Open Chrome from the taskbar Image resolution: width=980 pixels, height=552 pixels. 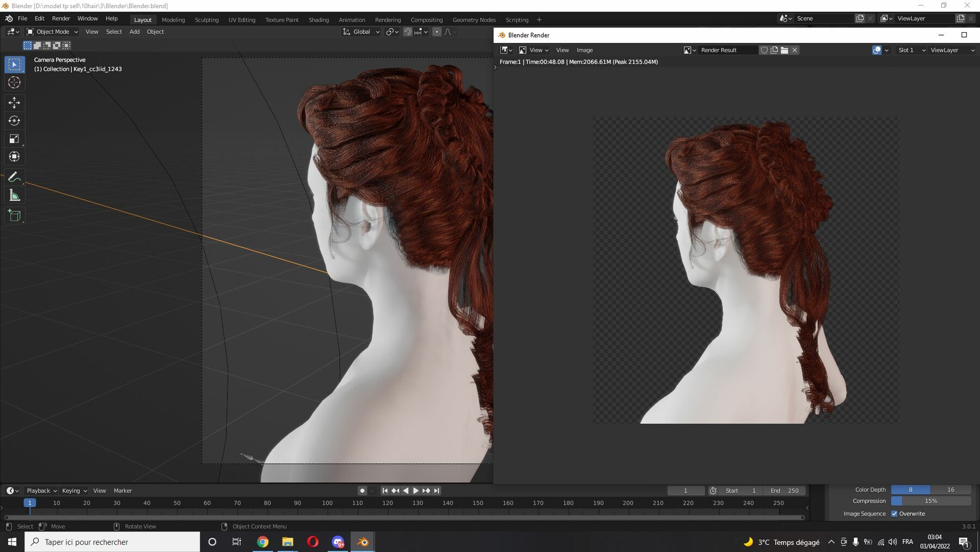pyautogui.click(x=262, y=542)
